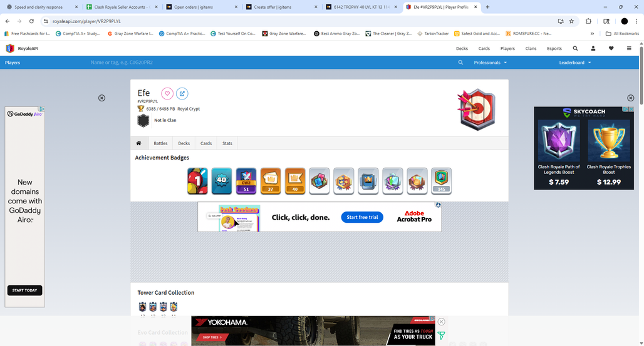Image resolution: width=644 pixels, height=346 pixels.
Task: Click the green shield badge showing 145
Action: 441,181
